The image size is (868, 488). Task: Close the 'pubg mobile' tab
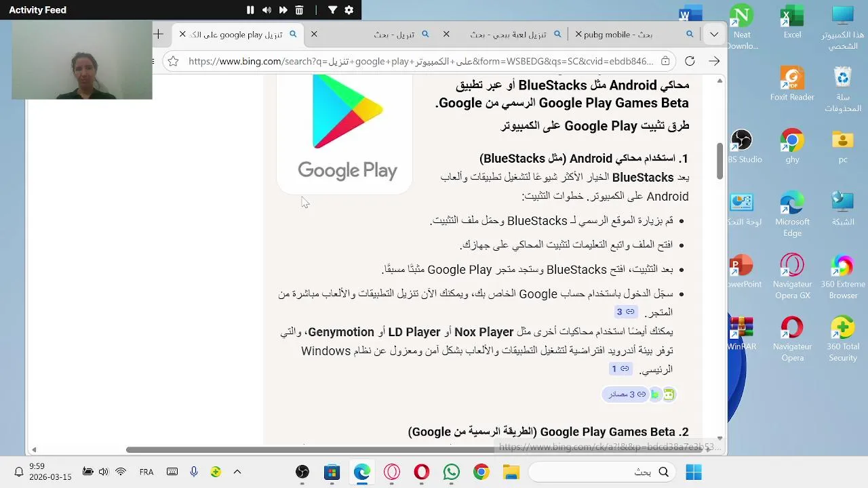click(x=578, y=34)
